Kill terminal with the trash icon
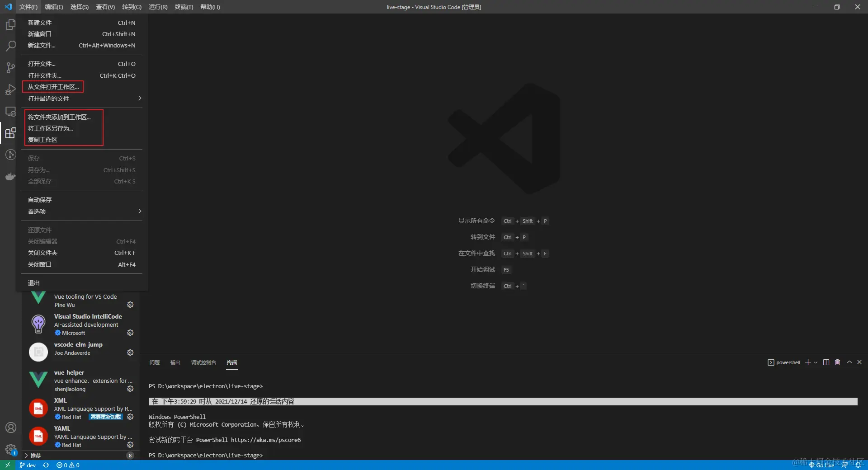Image resolution: width=868 pixels, height=470 pixels. point(837,362)
